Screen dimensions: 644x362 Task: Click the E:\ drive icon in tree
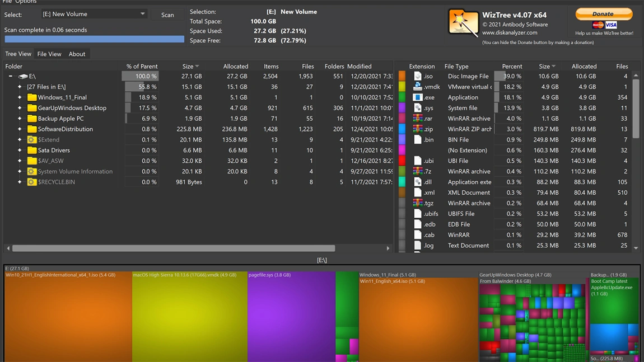[x=23, y=76]
